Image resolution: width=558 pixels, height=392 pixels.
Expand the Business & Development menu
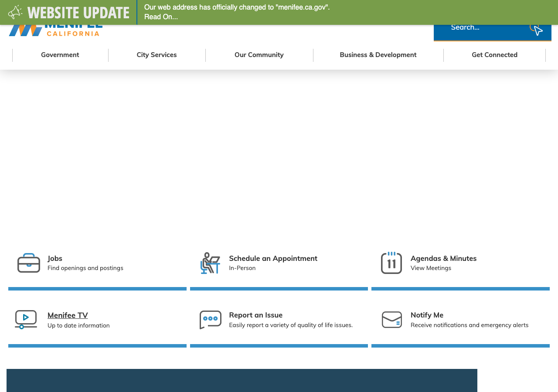[378, 55]
